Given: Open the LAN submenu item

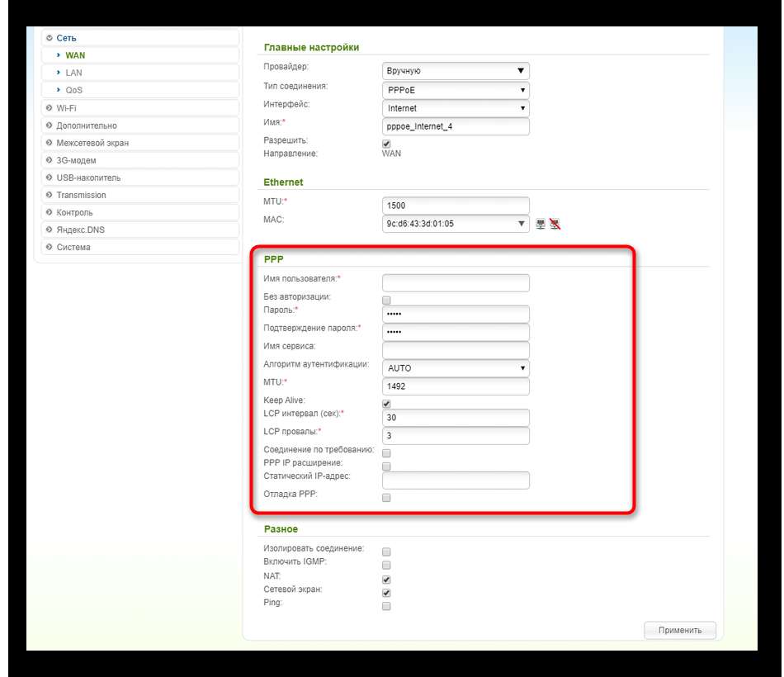Looking at the screenshot, I should tap(140, 73).
